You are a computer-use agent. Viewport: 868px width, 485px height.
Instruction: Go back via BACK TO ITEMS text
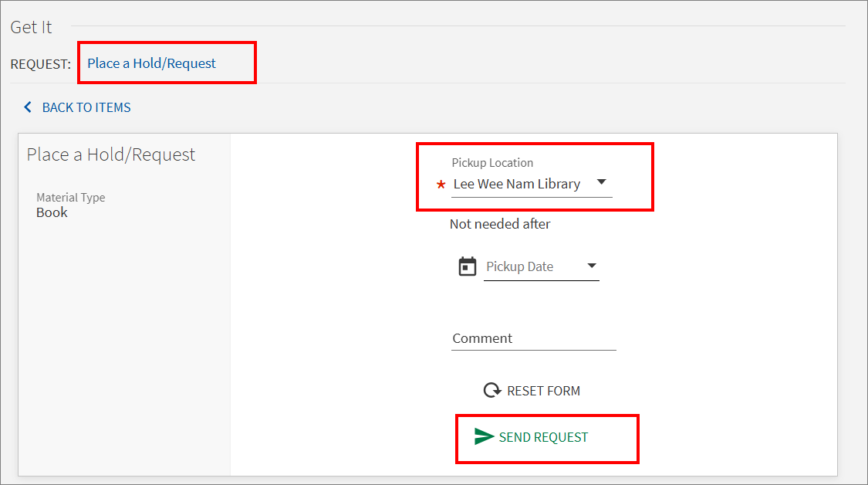86,107
